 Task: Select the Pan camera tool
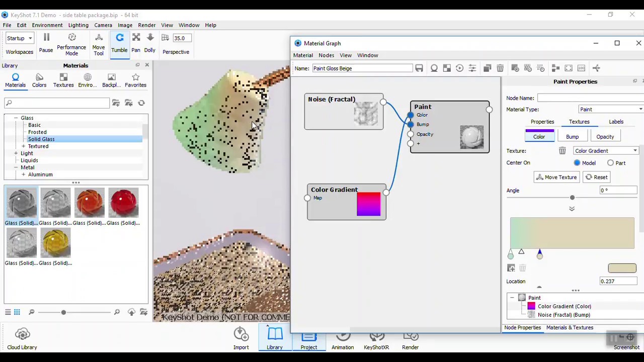[136, 43]
